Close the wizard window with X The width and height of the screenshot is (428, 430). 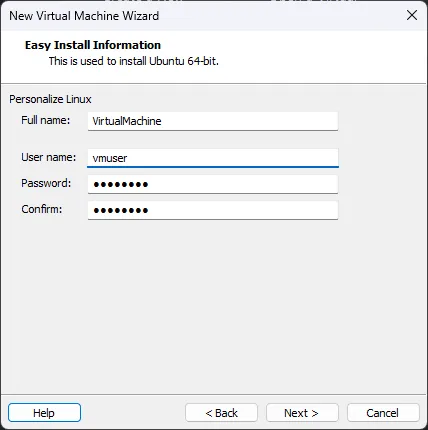(412, 15)
